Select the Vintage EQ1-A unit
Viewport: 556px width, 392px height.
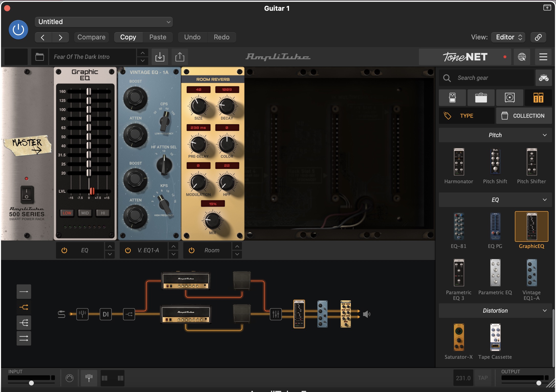click(531, 279)
